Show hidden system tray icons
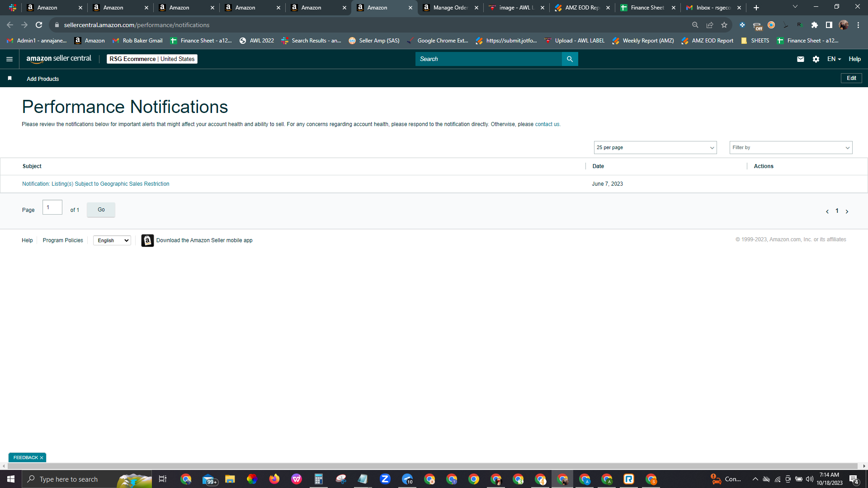 tap(755, 479)
